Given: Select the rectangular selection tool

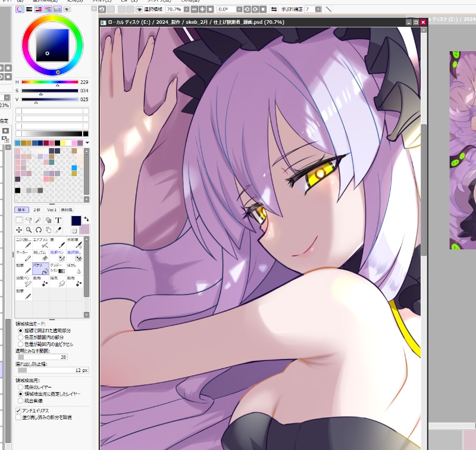Looking at the screenshot, I should 19,220.
